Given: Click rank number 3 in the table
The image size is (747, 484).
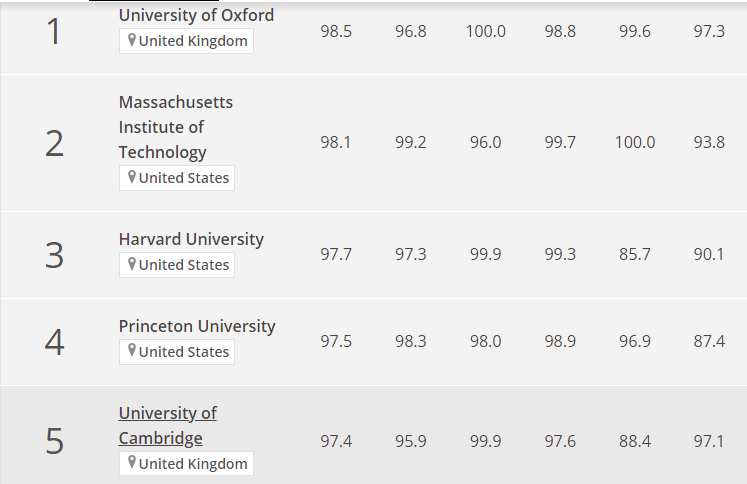Looking at the screenshot, I should click(x=54, y=255).
